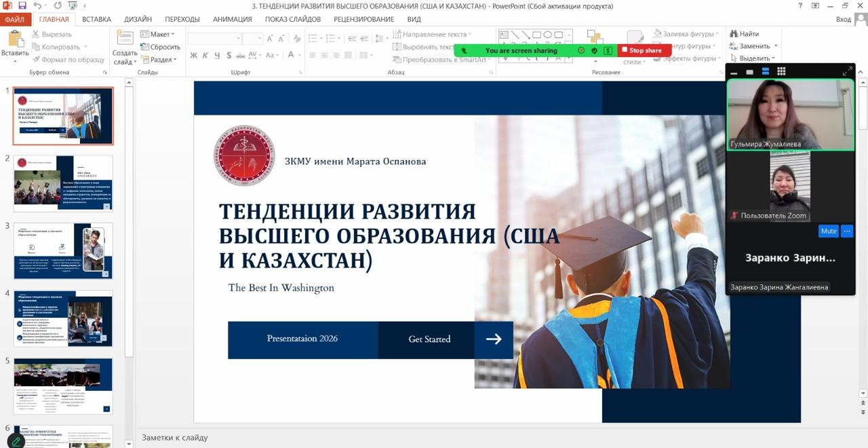The height and width of the screenshot is (448, 868).
Task: Click the Undo arrow icon
Action: tap(38, 5)
